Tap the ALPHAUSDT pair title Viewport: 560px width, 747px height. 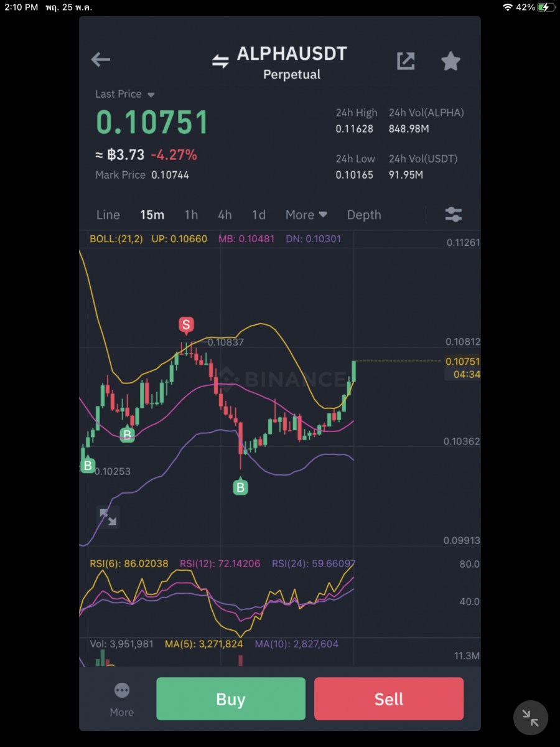coord(292,54)
